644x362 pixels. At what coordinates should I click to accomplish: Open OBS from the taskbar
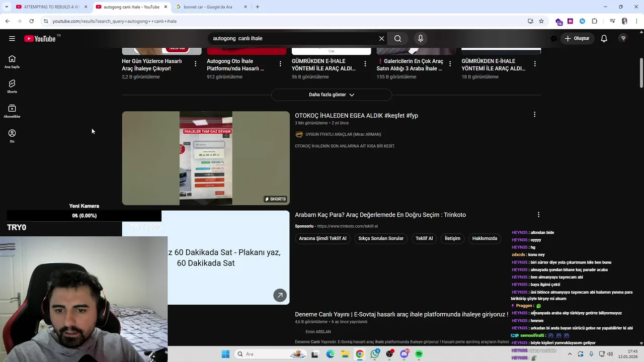389,354
